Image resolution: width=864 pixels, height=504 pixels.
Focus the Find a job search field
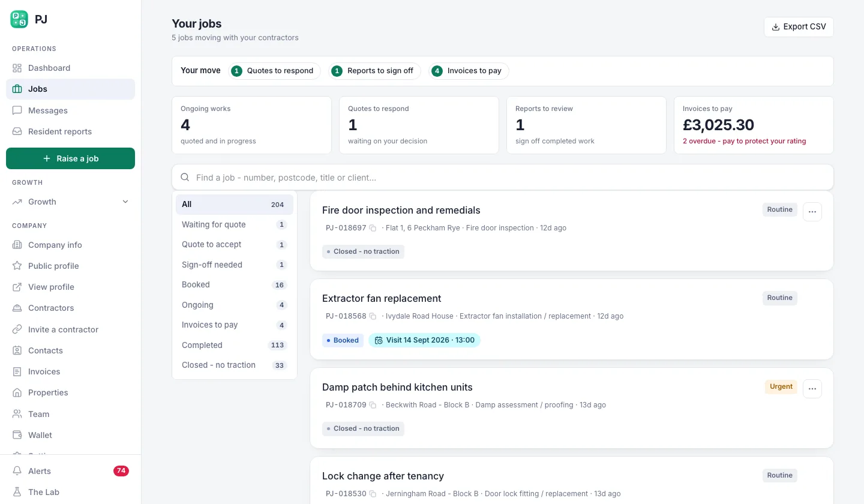[503, 178]
